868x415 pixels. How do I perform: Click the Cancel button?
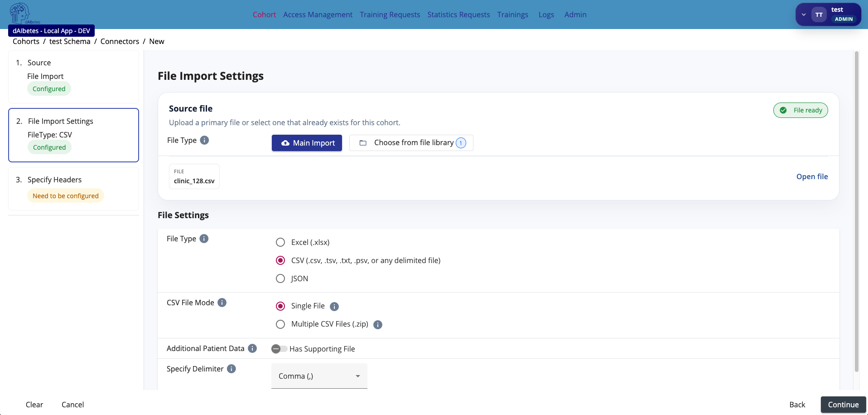(72, 405)
